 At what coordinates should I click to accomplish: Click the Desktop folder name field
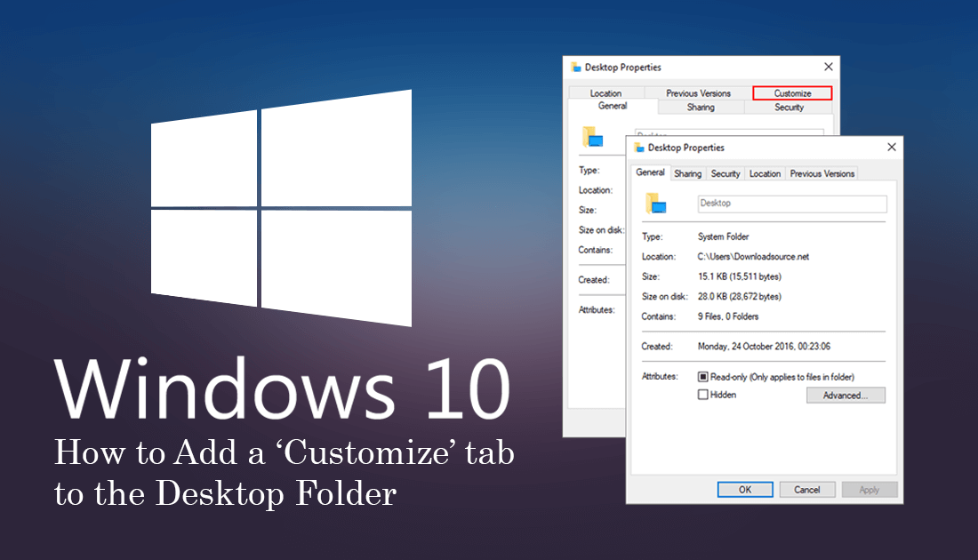click(792, 204)
